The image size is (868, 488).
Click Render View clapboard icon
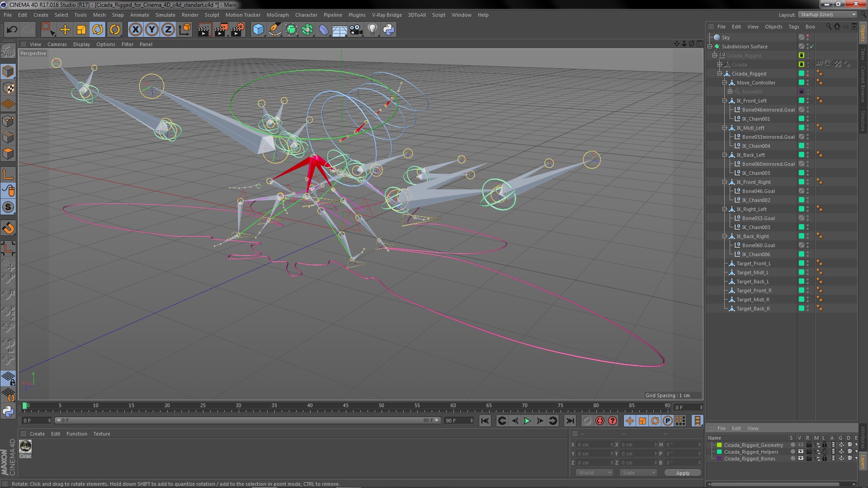click(204, 30)
